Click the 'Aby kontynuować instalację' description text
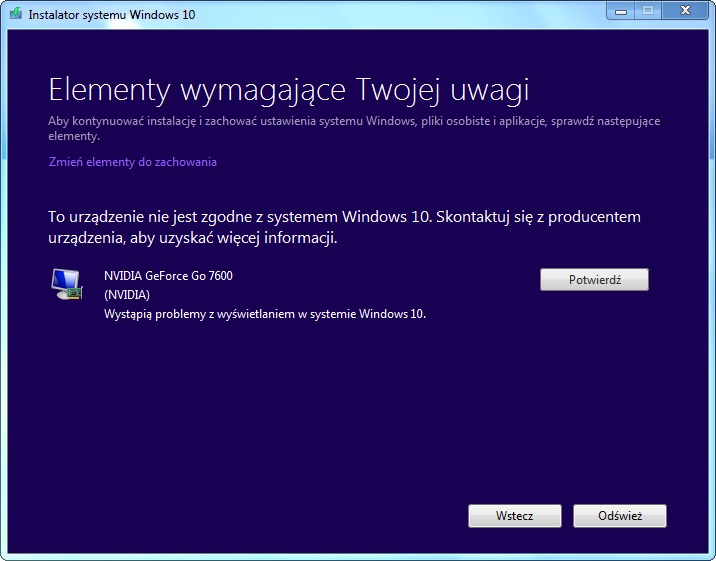 point(354,128)
